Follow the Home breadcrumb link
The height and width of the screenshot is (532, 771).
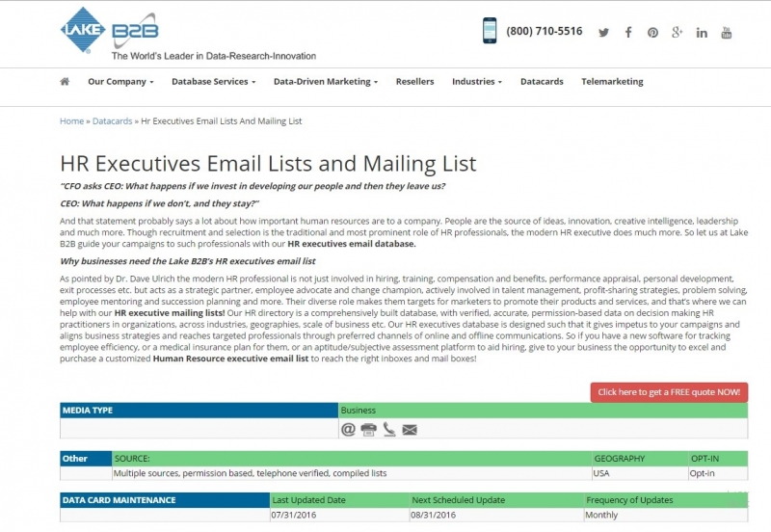(x=71, y=121)
